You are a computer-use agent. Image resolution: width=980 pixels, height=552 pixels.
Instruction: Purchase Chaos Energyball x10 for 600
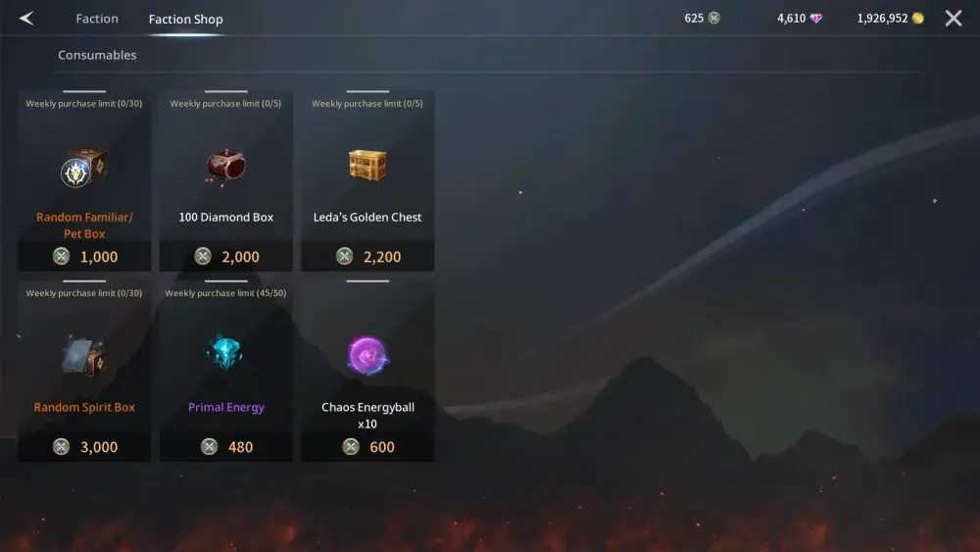(x=367, y=447)
